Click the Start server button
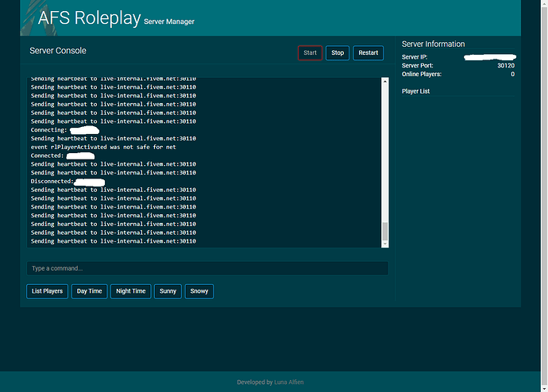Screen dimensions: 548x392 [x=310, y=52]
